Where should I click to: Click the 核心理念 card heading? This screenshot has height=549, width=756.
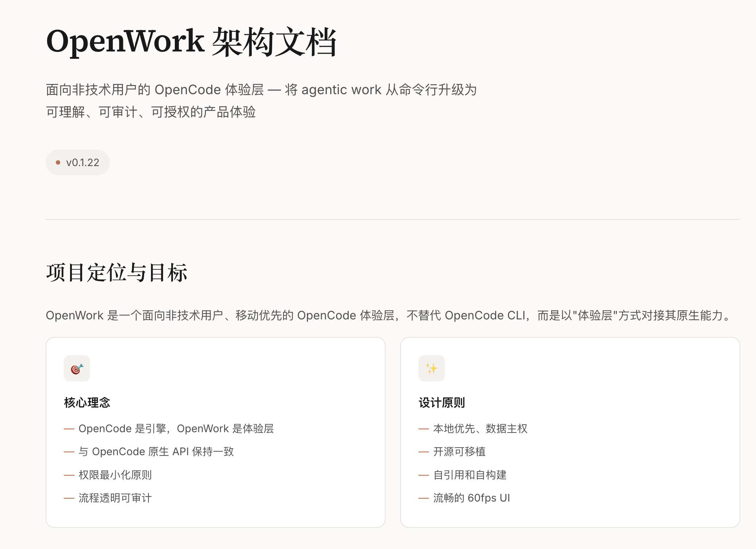[87, 403]
